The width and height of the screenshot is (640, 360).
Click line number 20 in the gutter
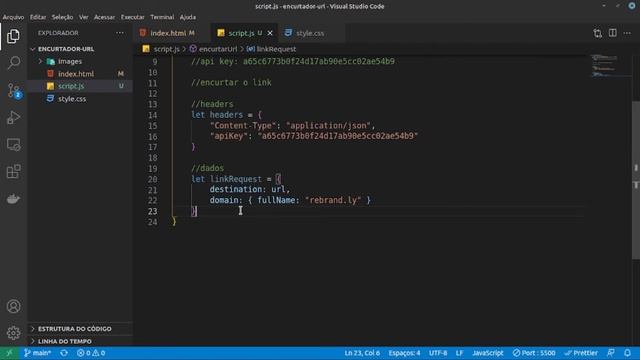point(153,179)
